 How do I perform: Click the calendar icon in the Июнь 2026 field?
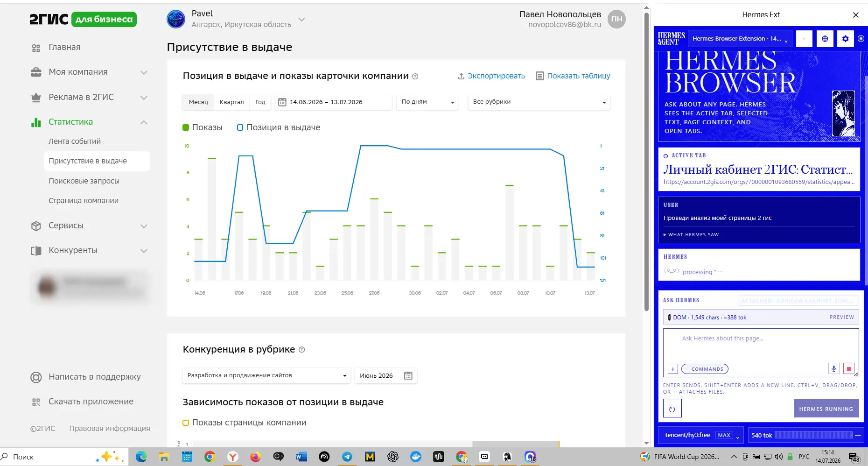point(408,376)
